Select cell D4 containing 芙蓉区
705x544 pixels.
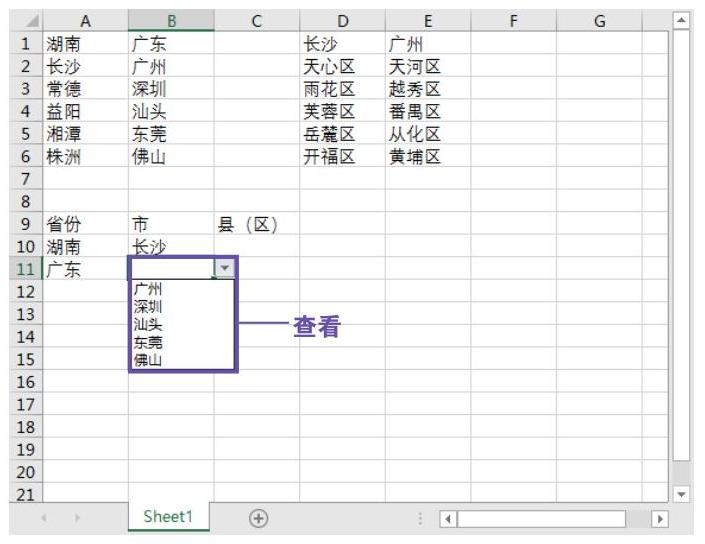click(343, 111)
